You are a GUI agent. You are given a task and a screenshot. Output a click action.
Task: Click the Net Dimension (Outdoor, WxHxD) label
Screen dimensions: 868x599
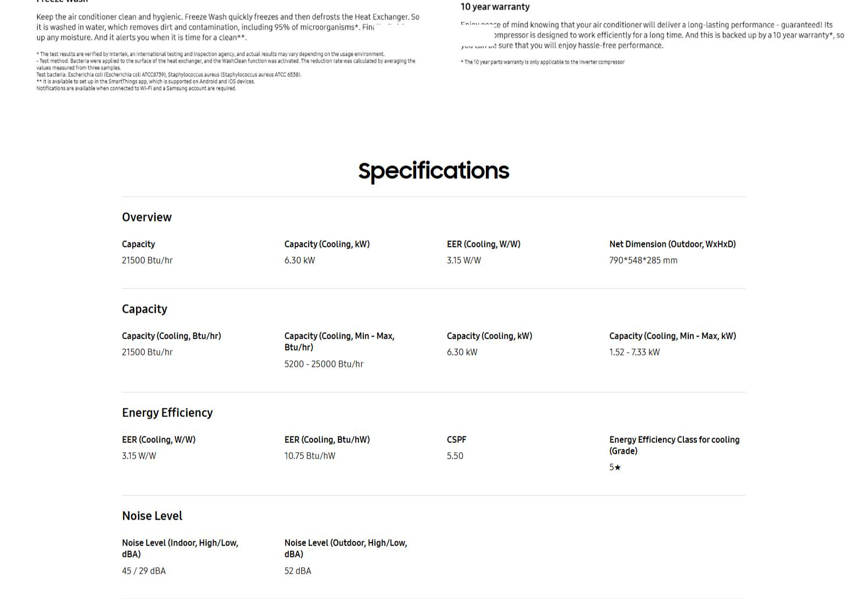pos(672,244)
